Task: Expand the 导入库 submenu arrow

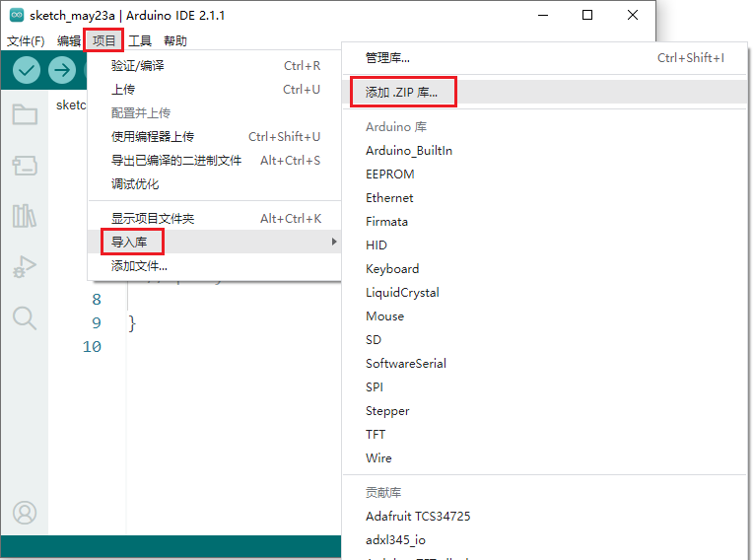Action: [x=334, y=242]
